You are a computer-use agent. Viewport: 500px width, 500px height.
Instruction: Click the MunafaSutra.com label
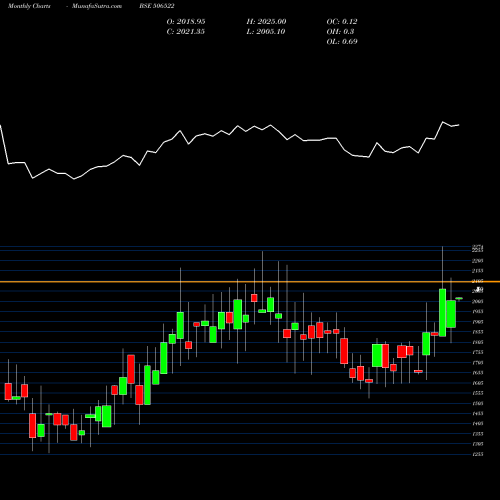click(97, 6)
